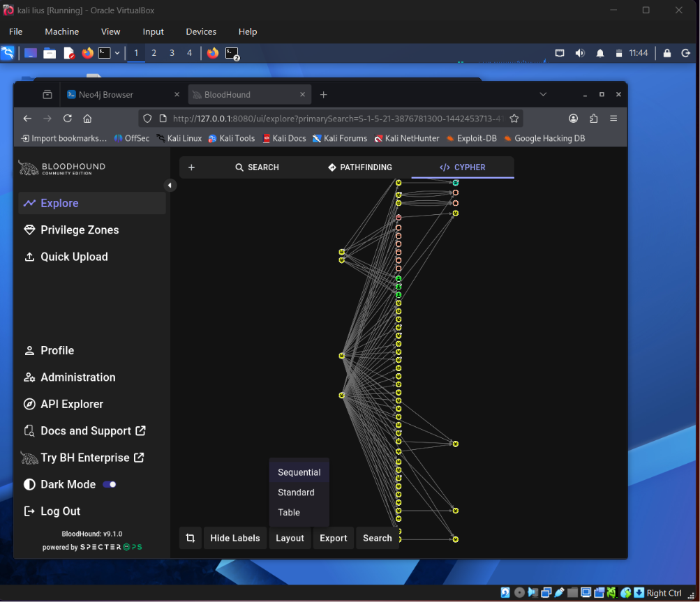Open VirtualBox Machine menu

[61, 31]
